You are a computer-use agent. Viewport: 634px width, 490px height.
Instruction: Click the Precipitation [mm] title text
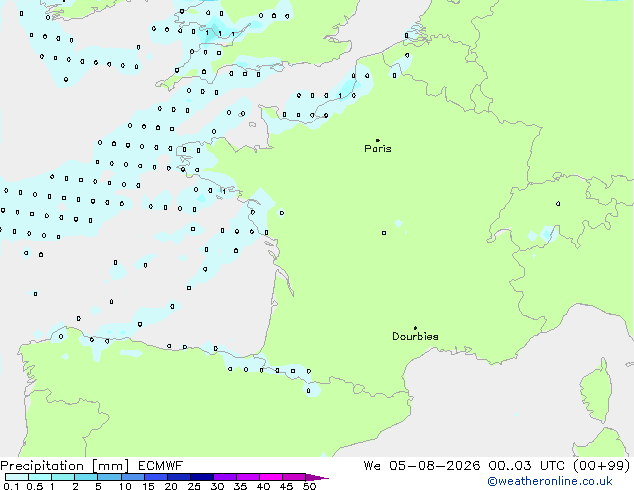click(65, 466)
